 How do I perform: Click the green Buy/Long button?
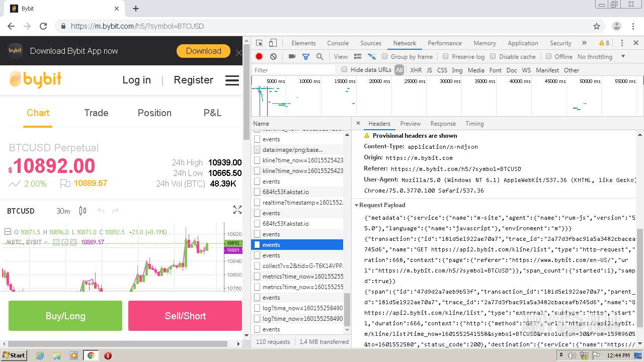[x=65, y=316]
